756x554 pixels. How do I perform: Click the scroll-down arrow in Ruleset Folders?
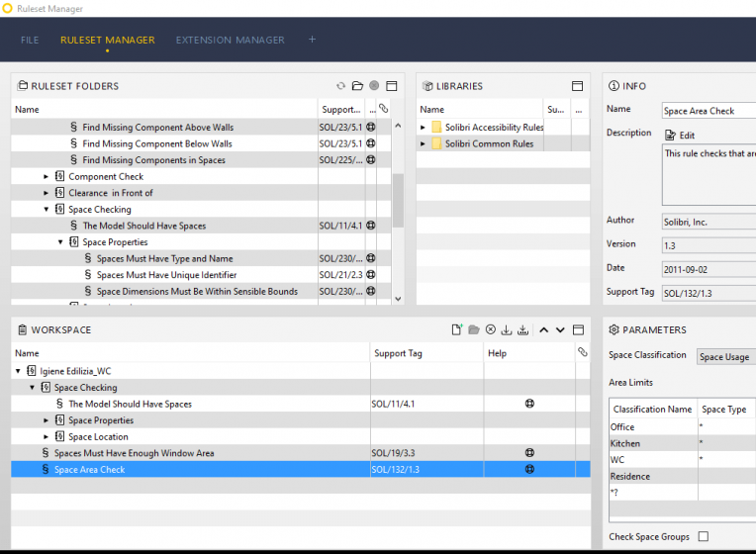[x=398, y=299]
